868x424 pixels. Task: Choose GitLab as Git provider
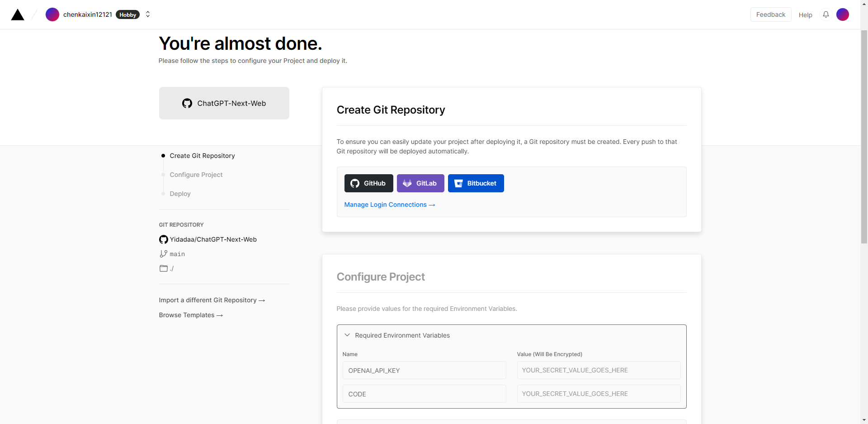[x=420, y=183]
